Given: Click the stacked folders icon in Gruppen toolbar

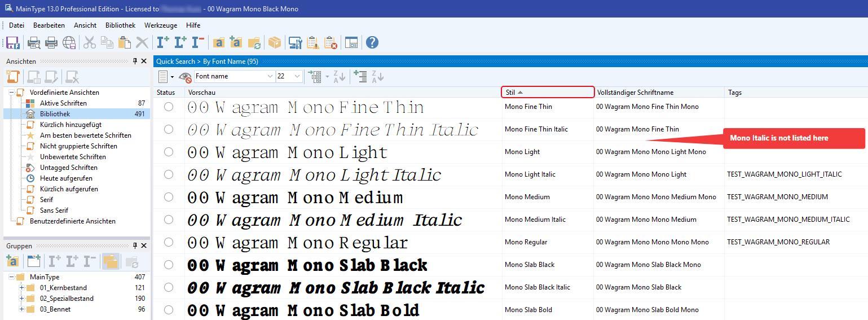Looking at the screenshot, I should pos(111,261).
